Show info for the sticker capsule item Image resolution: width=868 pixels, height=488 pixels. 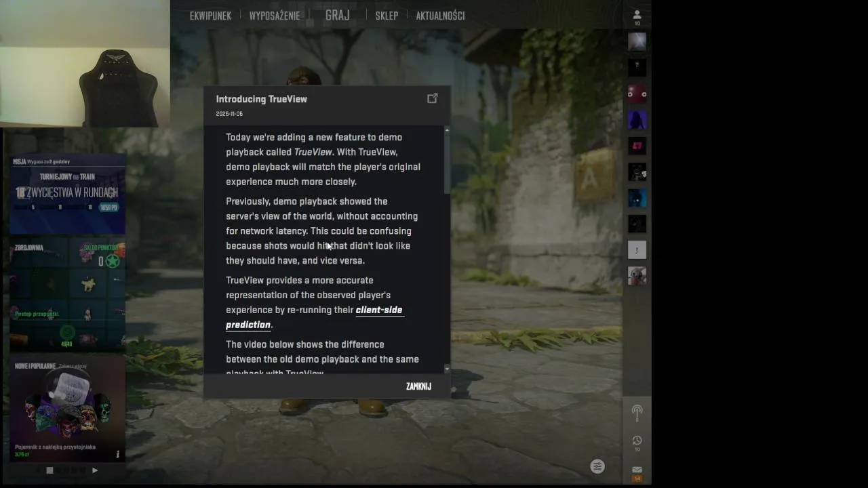pos(117,454)
